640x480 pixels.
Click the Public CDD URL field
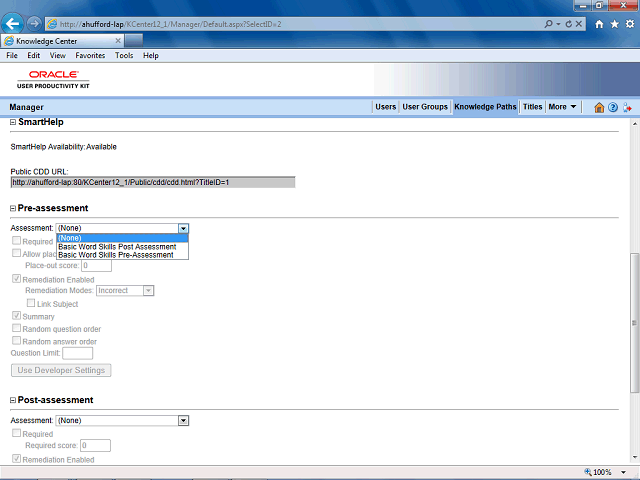coord(153,182)
